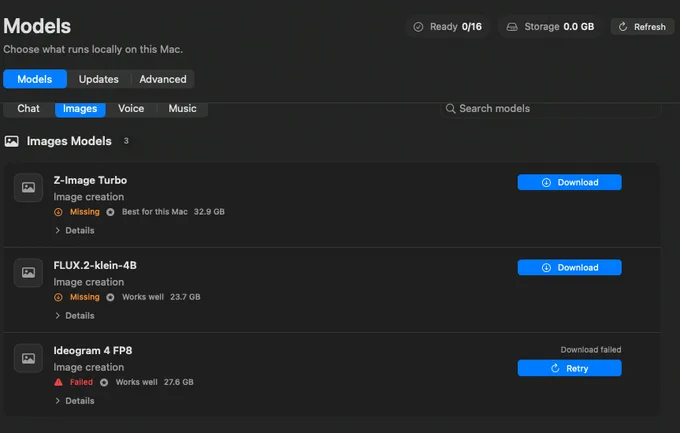Click the Storage drive icon
The height and width of the screenshot is (433, 680).
pyautogui.click(x=512, y=27)
